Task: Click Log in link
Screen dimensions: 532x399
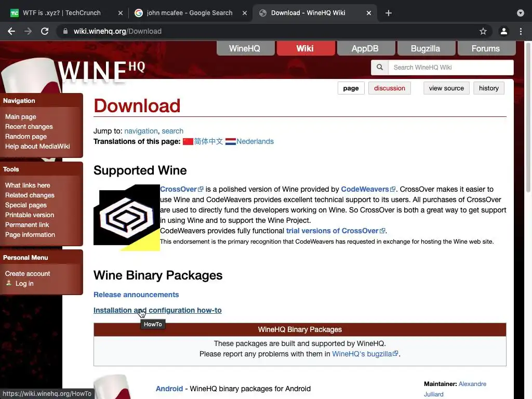Action: pos(24,283)
